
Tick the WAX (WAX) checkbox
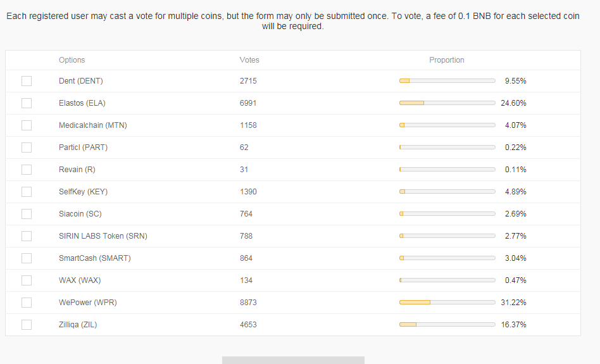point(27,280)
